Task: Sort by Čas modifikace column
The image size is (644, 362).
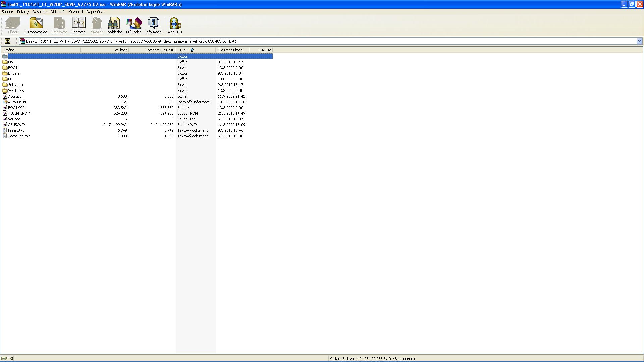Action: 232,50
